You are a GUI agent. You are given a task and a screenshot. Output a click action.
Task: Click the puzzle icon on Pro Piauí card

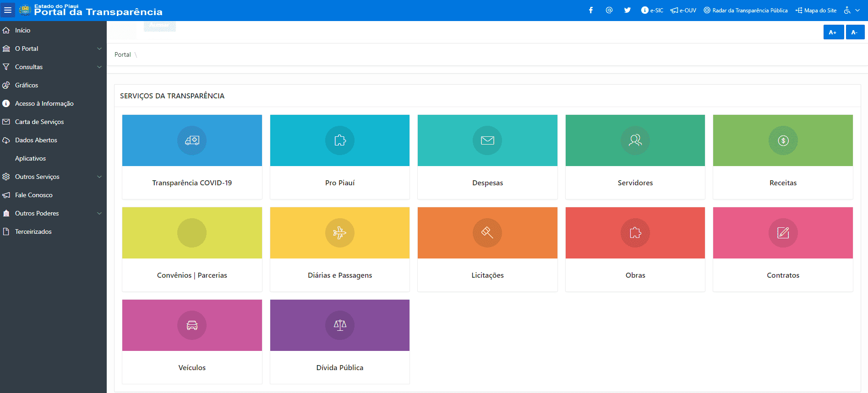pyautogui.click(x=340, y=140)
